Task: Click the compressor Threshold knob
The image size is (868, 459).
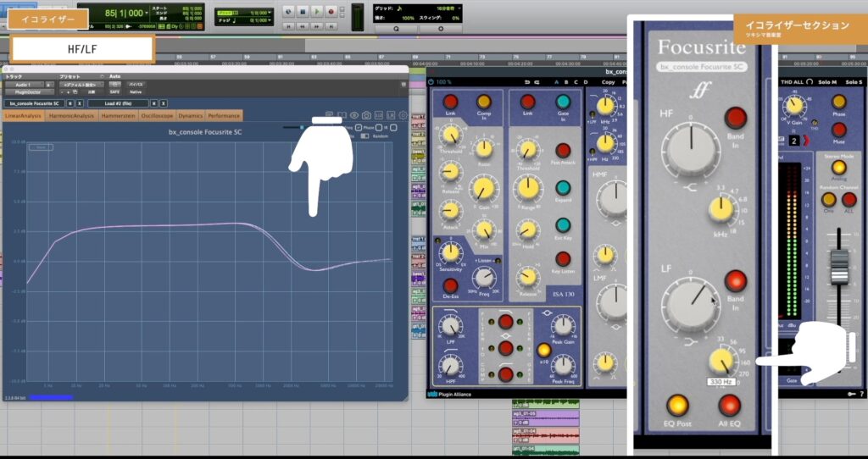Action: tap(451, 135)
